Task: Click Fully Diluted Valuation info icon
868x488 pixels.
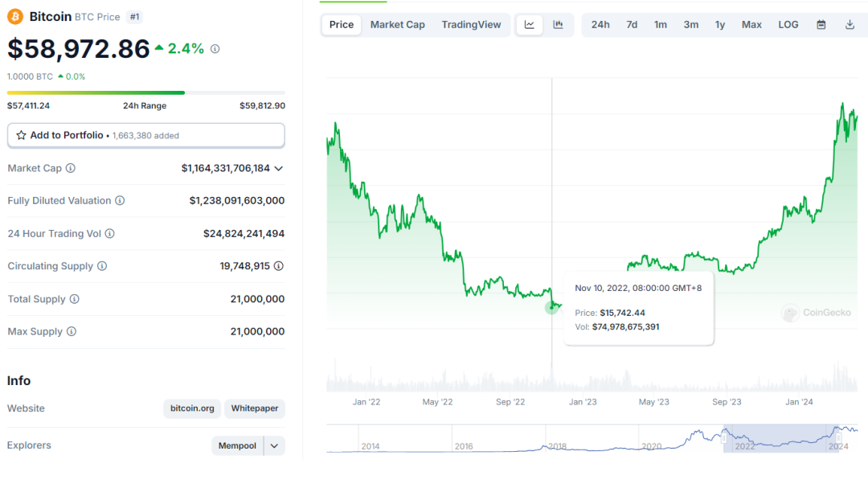Action: click(120, 200)
